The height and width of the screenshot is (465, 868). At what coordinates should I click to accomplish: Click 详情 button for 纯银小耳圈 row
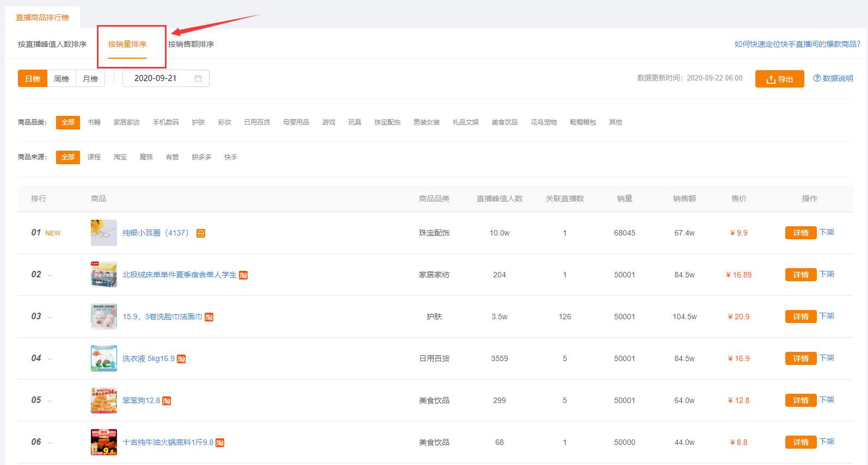click(x=801, y=233)
